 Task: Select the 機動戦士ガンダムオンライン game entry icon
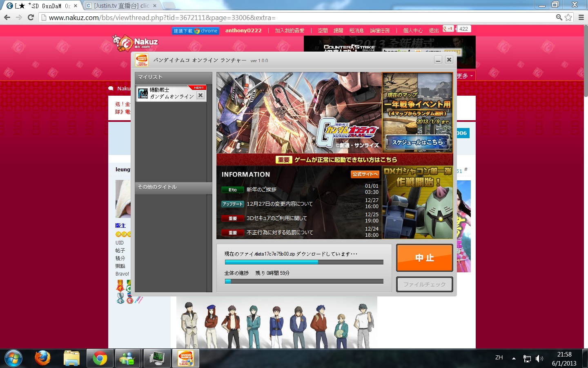tap(143, 94)
